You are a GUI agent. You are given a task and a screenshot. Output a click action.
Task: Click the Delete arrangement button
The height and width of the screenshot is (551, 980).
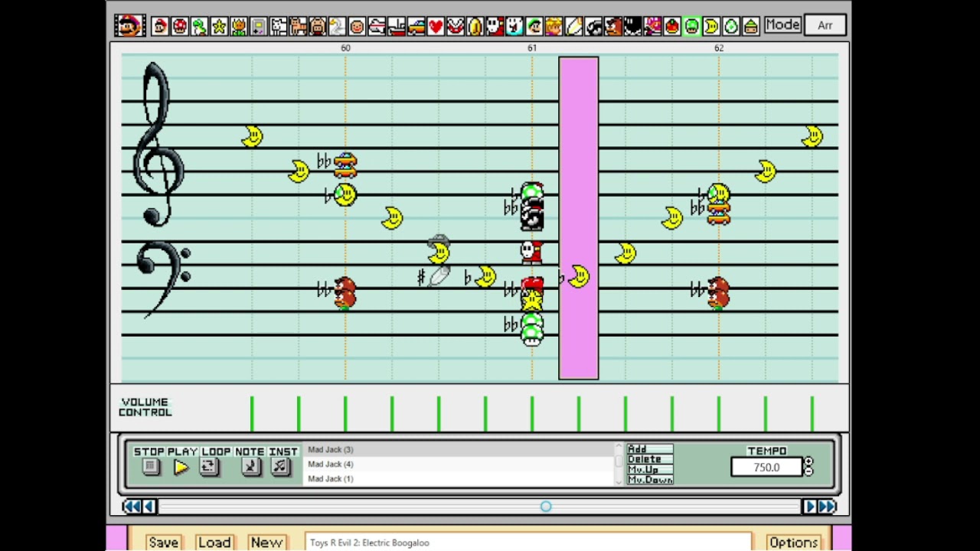[x=650, y=459]
